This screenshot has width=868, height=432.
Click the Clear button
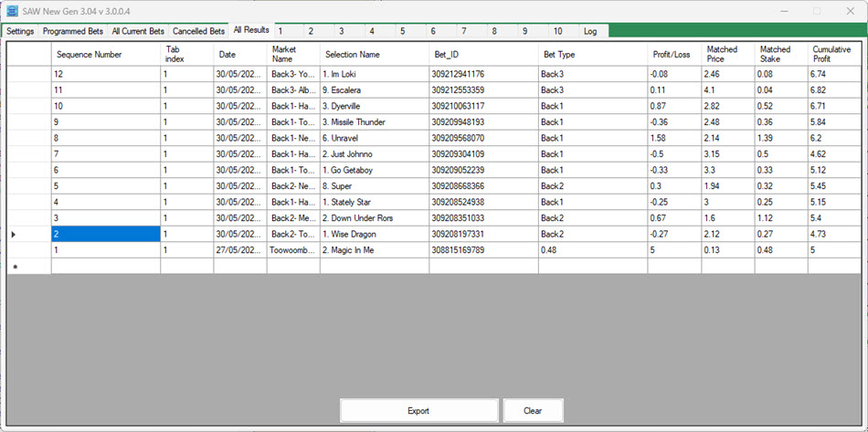pos(533,411)
